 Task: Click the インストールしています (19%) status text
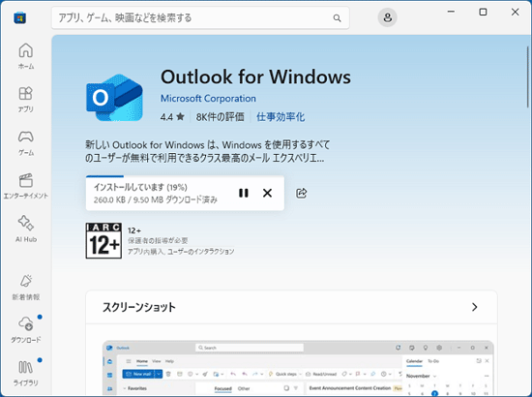[140, 187]
